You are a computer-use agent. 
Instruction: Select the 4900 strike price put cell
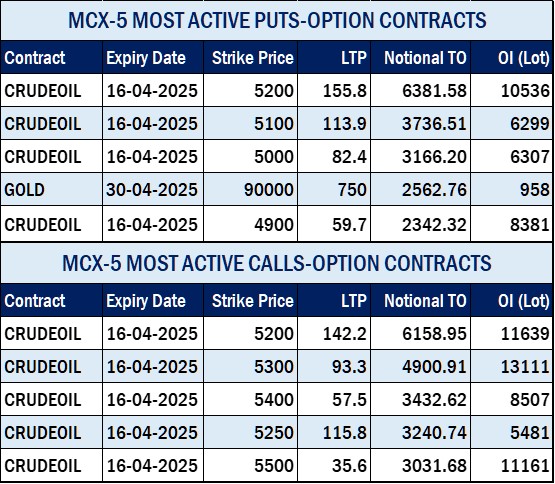[251, 224]
